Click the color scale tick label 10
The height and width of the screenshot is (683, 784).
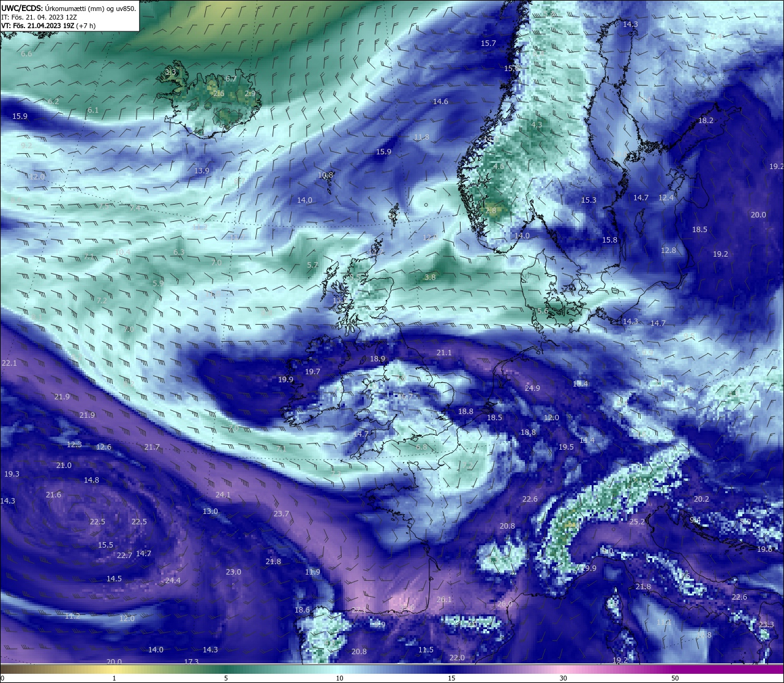pos(339,678)
